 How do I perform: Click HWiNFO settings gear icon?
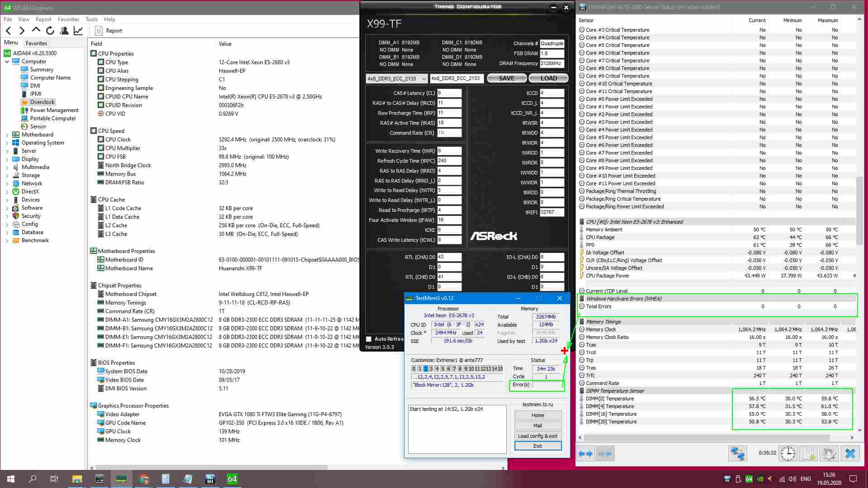[829, 453]
